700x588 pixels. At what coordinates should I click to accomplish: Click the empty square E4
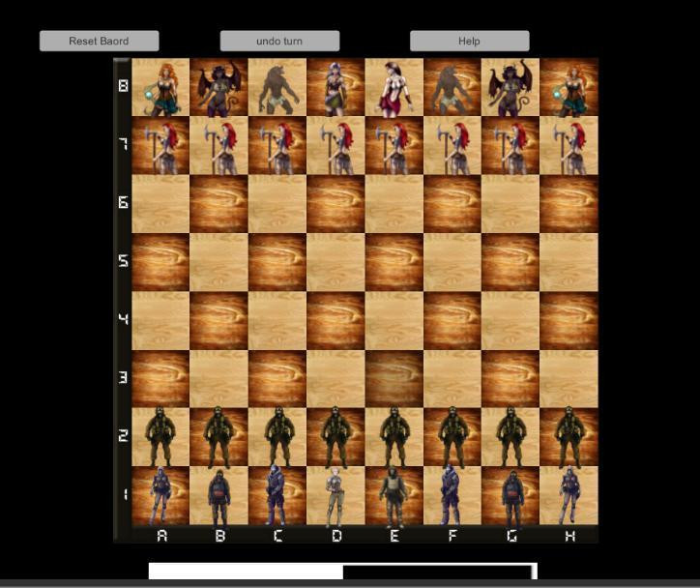point(394,320)
